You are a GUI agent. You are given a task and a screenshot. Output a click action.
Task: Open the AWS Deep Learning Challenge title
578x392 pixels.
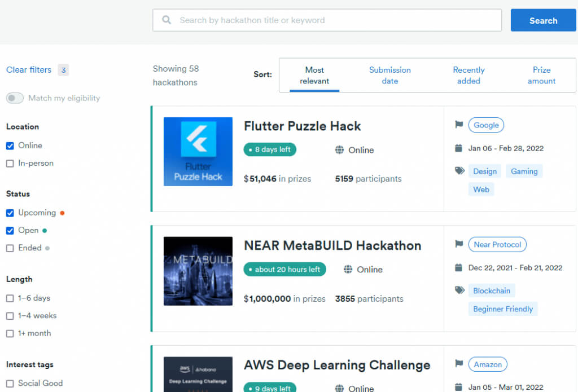pos(337,365)
